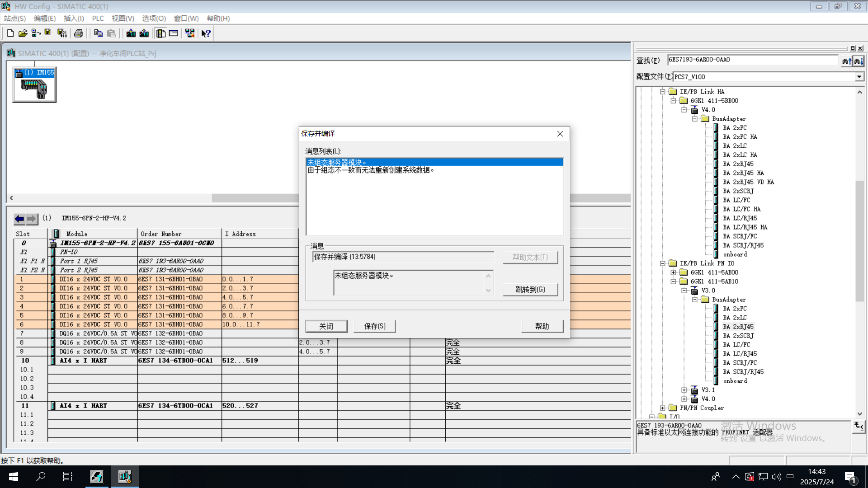The width and height of the screenshot is (868, 488).
Task: Click the 帮助 button in the dialog
Action: (x=542, y=326)
